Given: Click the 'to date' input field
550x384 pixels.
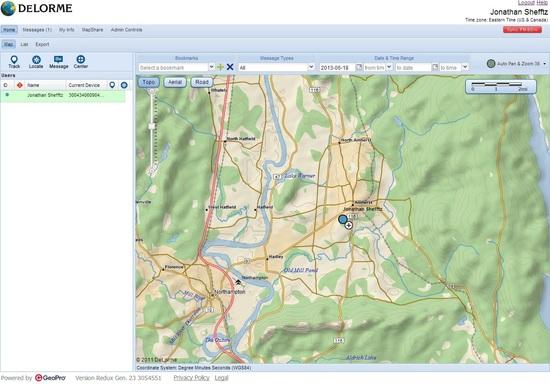Looking at the screenshot, I should (414, 67).
